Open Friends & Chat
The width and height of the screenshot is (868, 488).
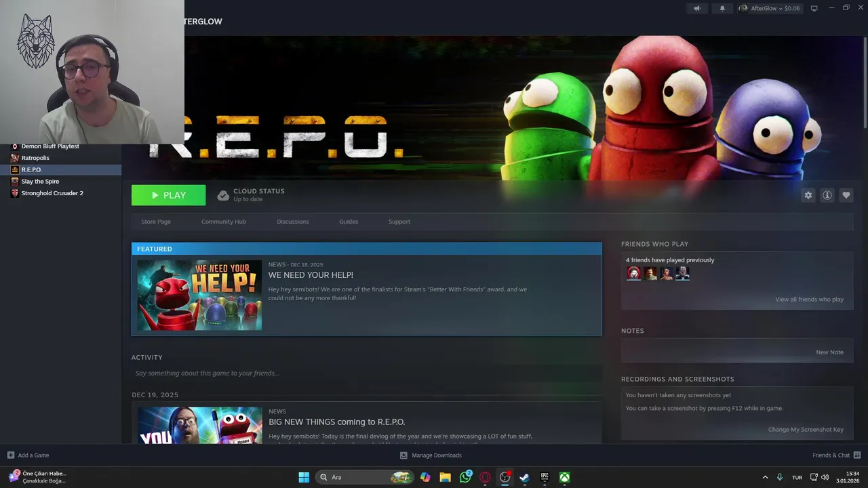coord(837,455)
